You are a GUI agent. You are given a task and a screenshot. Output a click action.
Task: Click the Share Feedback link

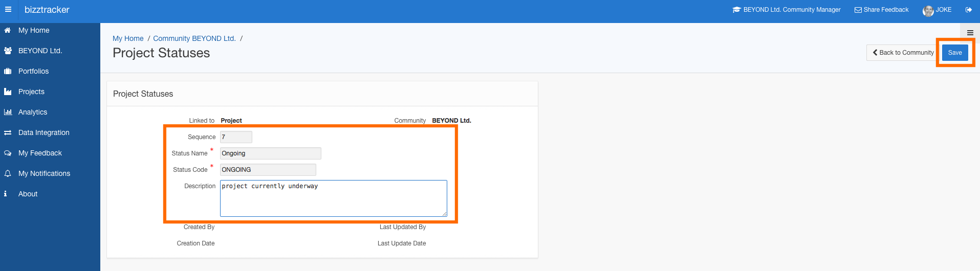(882, 10)
